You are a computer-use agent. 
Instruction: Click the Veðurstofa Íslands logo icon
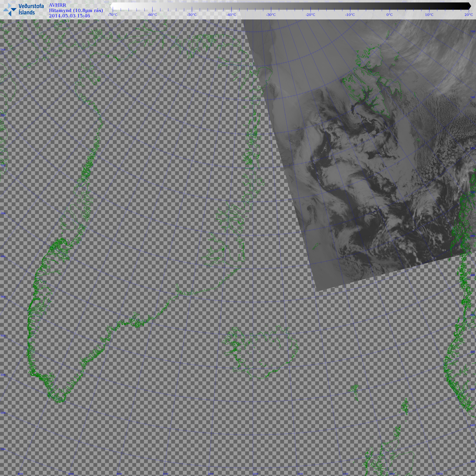pyautogui.click(x=10, y=10)
